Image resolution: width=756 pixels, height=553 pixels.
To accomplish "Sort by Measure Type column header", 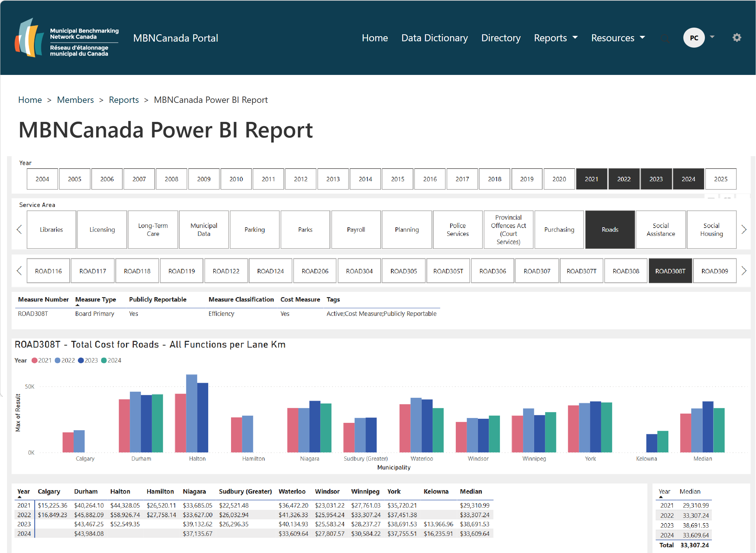I will [96, 300].
